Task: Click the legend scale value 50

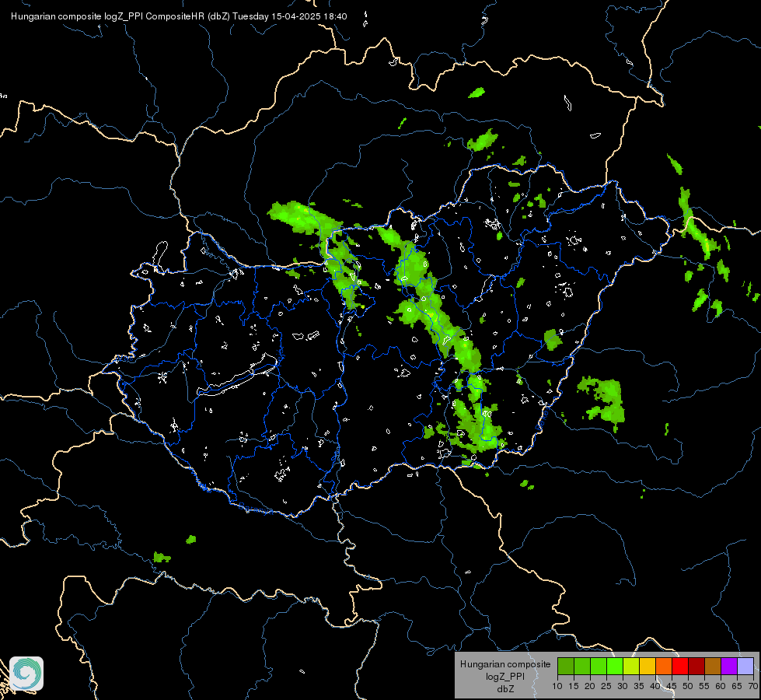Action: pos(688,686)
